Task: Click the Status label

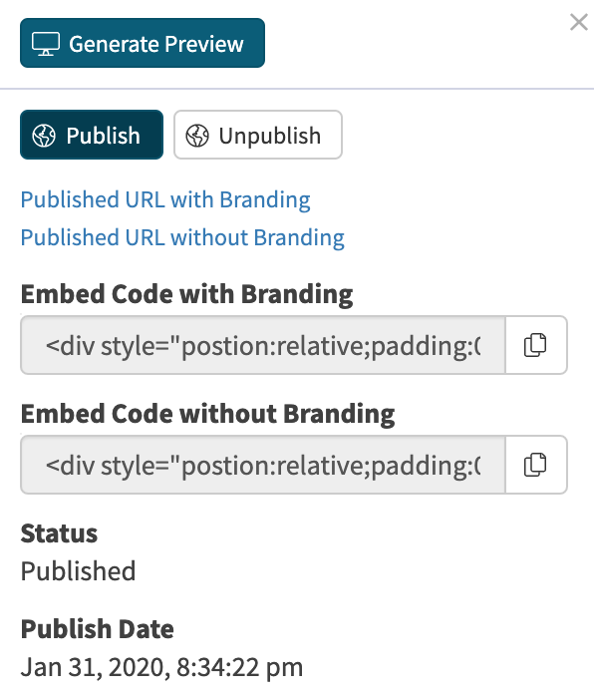Action: pyautogui.click(x=59, y=533)
